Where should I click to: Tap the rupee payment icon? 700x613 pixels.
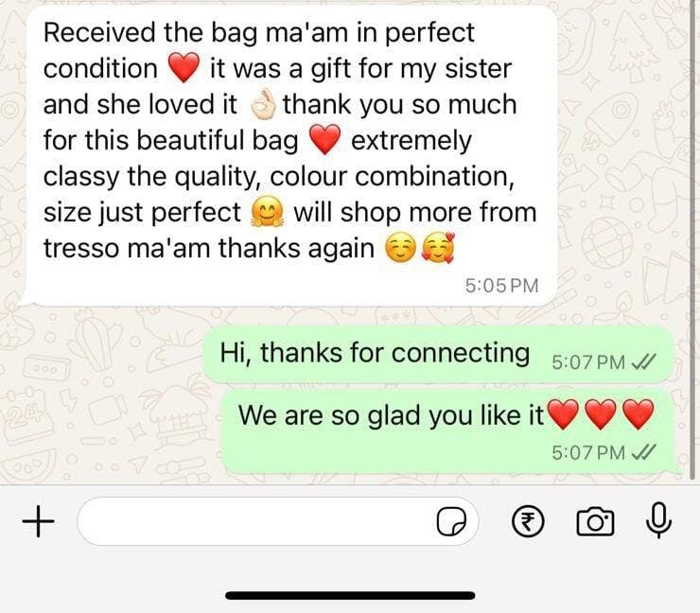click(528, 521)
